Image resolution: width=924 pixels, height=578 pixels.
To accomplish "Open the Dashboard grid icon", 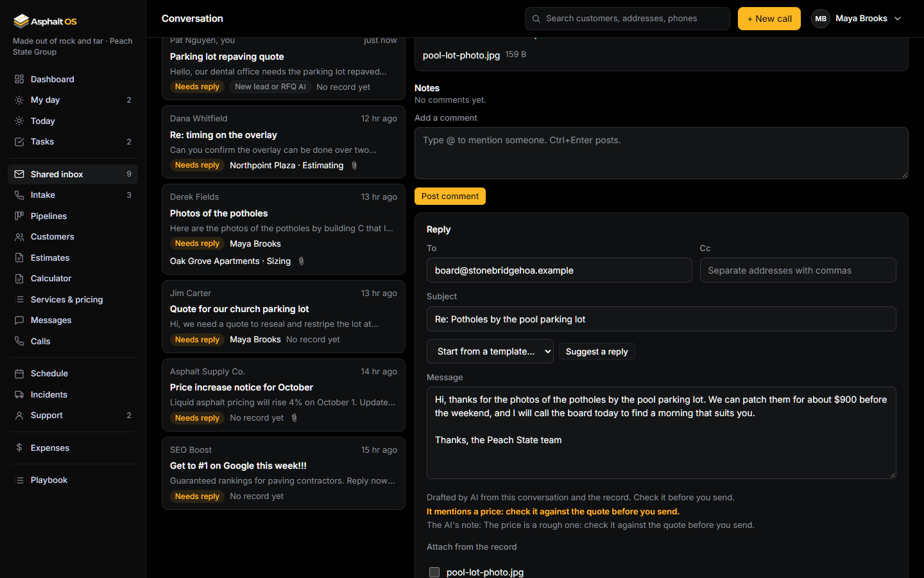I will coord(19,79).
